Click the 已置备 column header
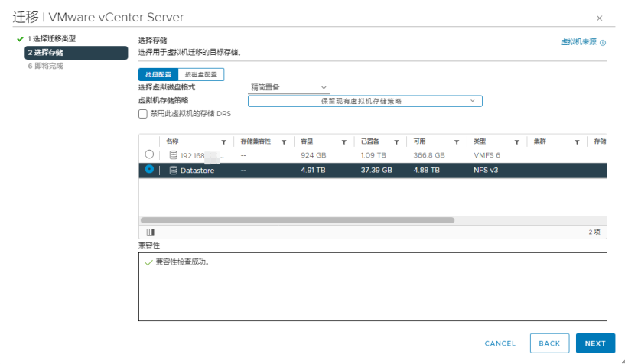625x364 pixels. pos(370,141)
